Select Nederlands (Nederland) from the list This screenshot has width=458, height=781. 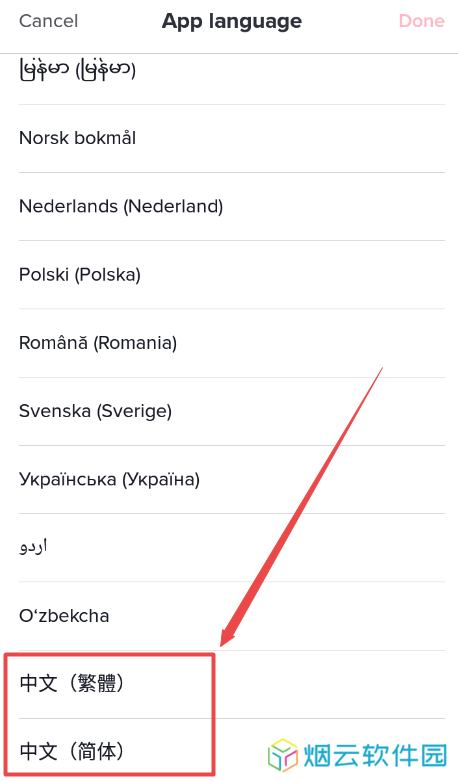(x=231, y=207)
